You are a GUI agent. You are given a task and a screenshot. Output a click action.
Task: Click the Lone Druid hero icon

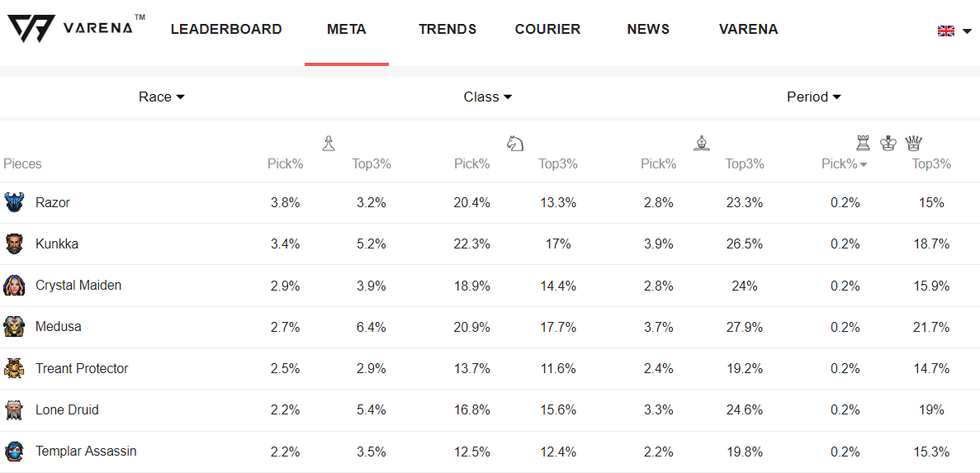15,410
